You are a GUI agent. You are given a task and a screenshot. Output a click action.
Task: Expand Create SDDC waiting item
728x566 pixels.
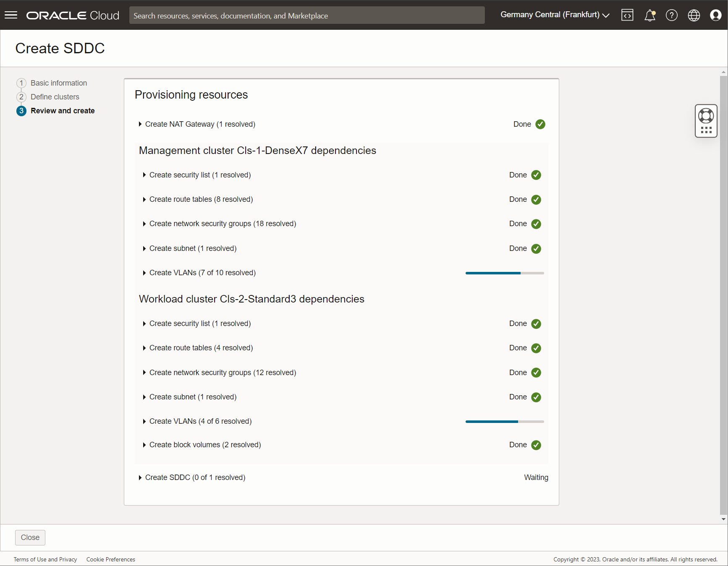140,477
